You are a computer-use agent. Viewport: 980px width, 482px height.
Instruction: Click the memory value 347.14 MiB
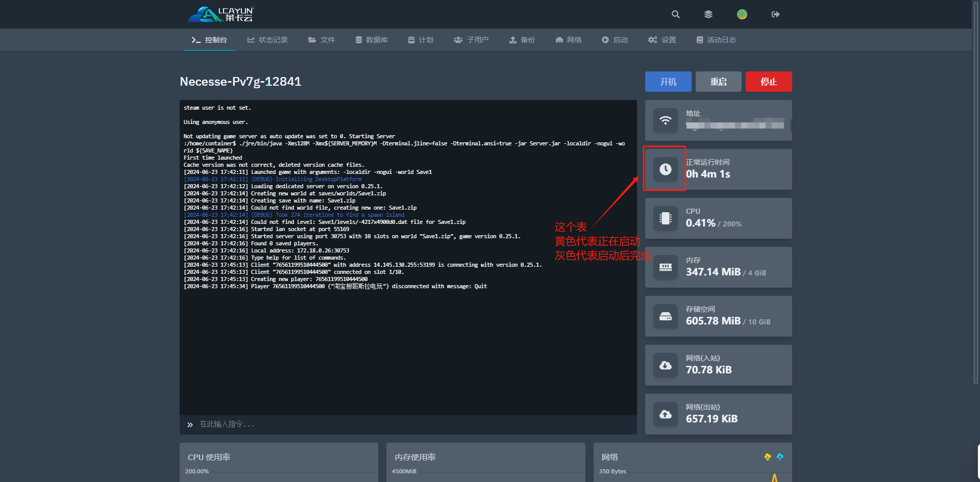point(713,272)
